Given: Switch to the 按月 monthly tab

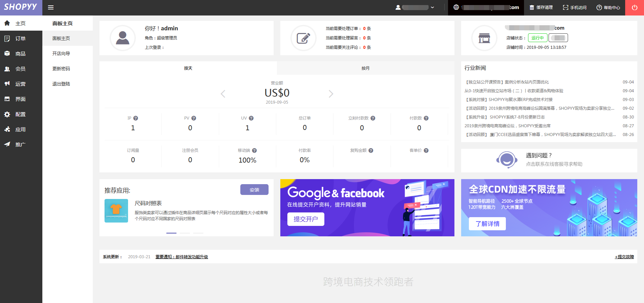Looking at the screenshot, I should click(366, 68).
